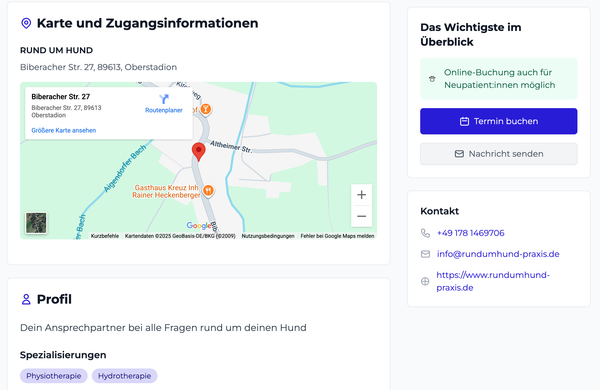Click Das Wichtigste im Überblick heading

click(x=471, y=34)
